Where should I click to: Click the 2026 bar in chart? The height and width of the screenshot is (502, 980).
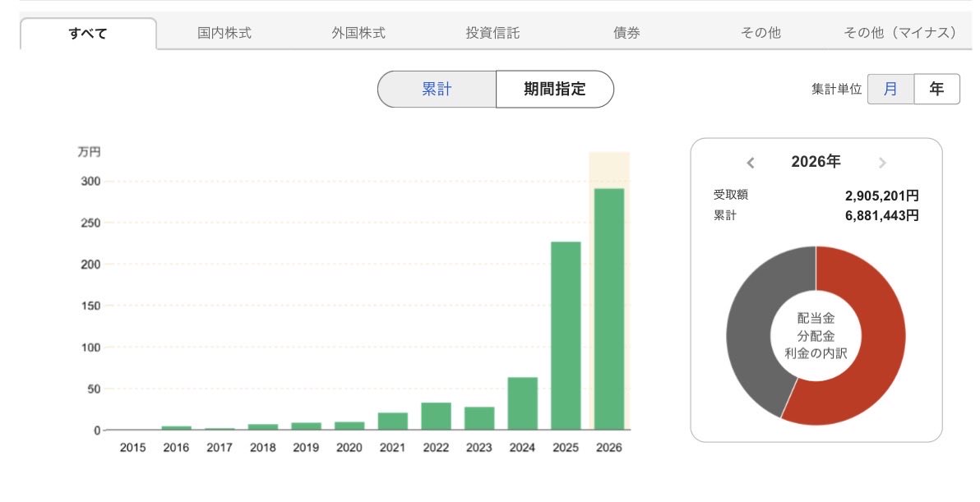coord(609,309)
